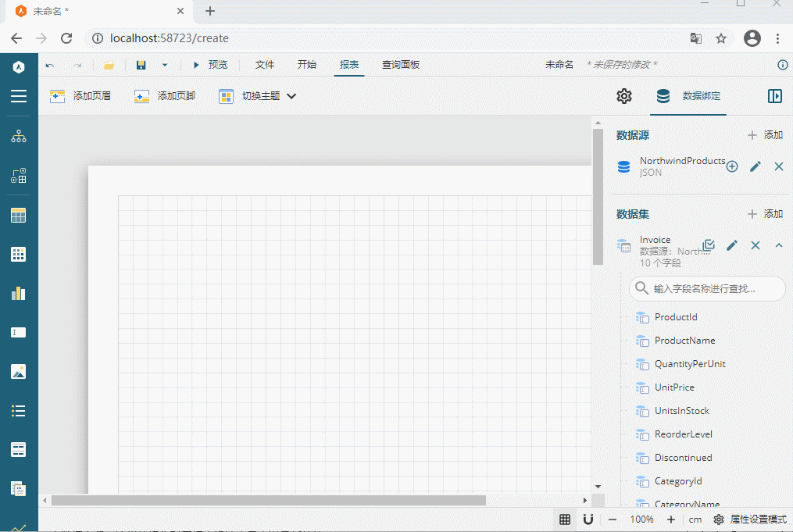
Task: Insert the banded table control from sidebar
Action: click(x=19, y=449)
